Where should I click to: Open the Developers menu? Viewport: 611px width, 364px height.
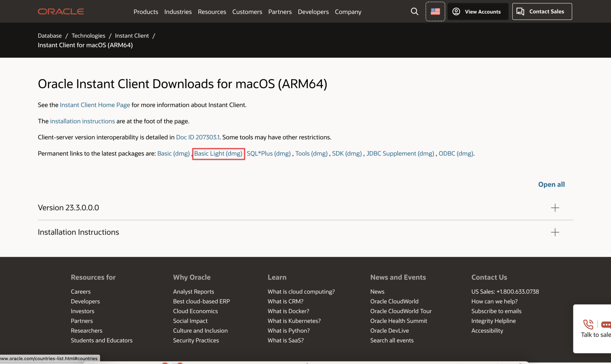tap(313, 12)
